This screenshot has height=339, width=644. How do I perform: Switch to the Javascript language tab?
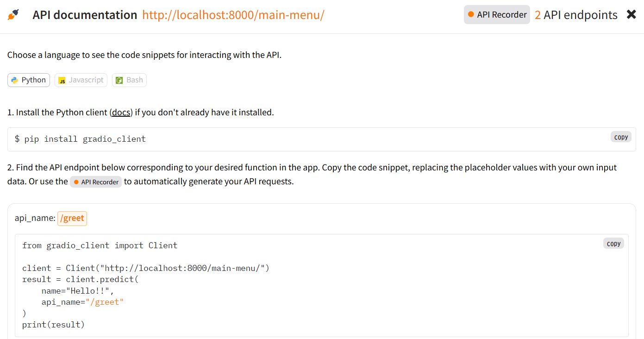point(81,80)
